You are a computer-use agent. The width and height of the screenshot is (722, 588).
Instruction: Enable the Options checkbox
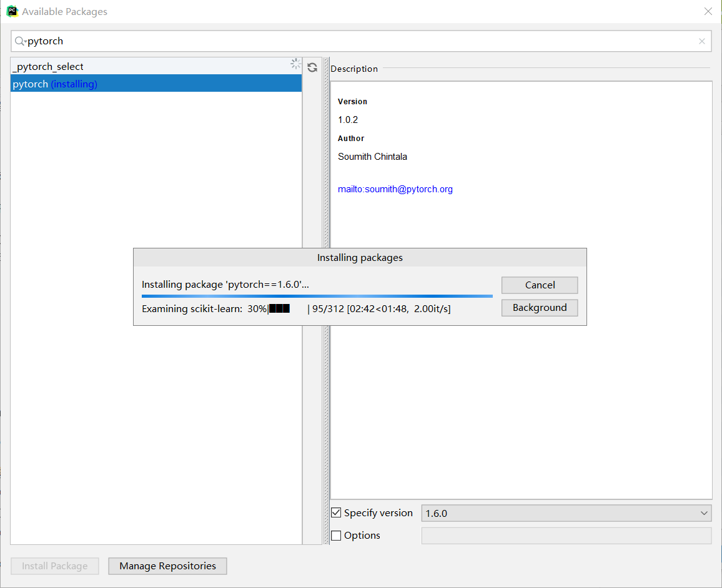(336, 535)
